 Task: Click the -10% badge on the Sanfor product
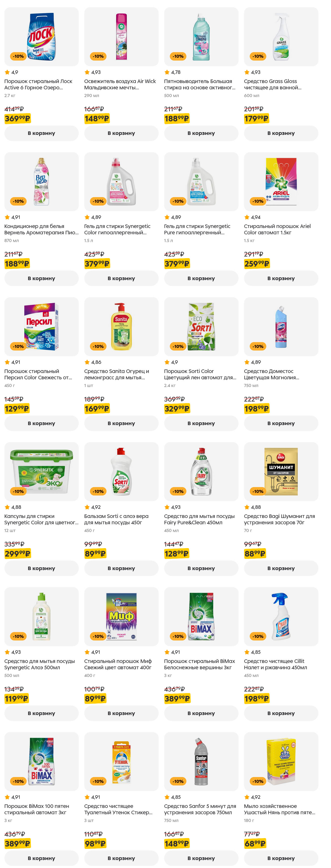[178, 781]
